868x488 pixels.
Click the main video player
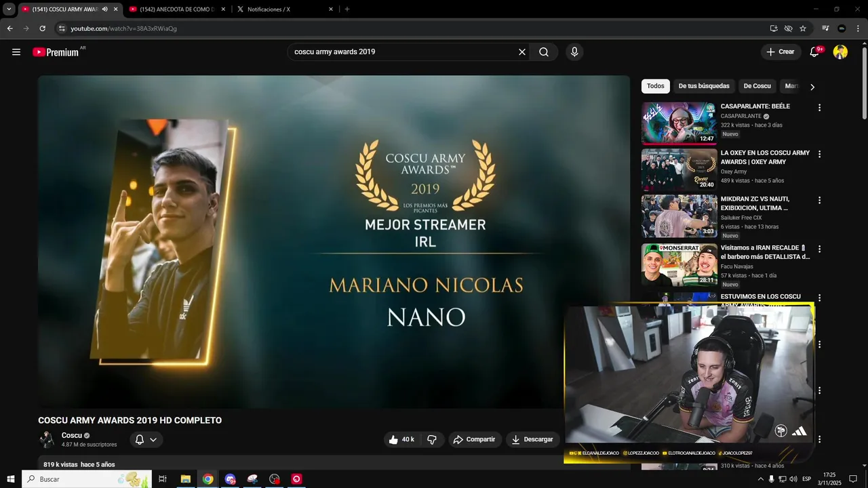(334, 242)
